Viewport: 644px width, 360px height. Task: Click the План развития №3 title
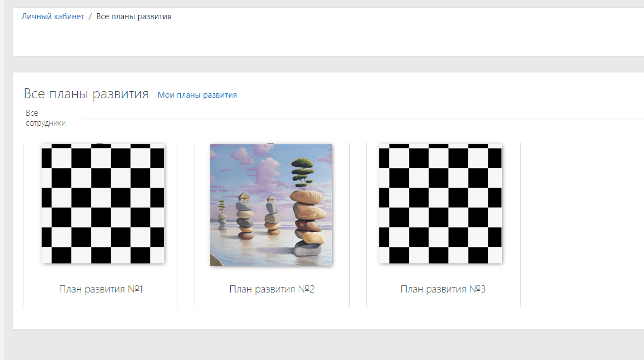[443, 289]
